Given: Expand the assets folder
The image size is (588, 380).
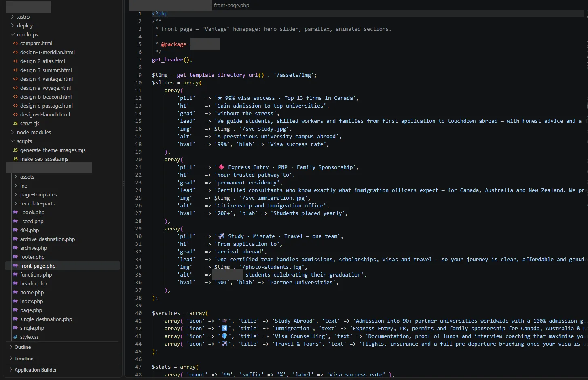Looking at the screenshot, I should [16, 177].
